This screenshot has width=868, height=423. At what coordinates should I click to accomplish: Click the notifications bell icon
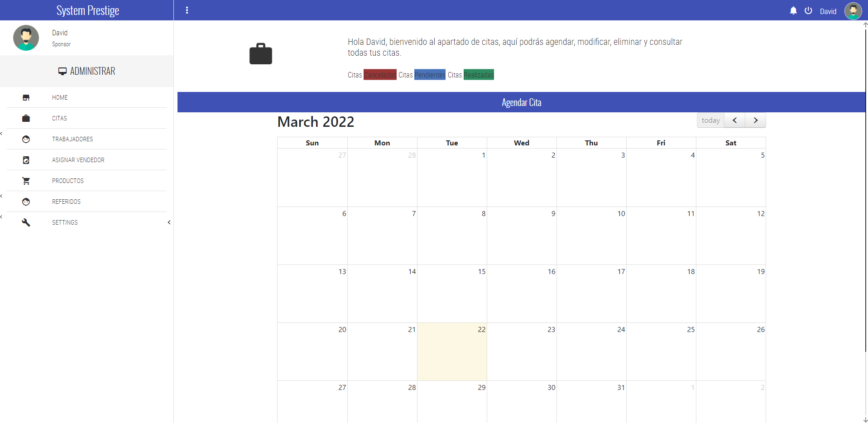coord(793,10)
